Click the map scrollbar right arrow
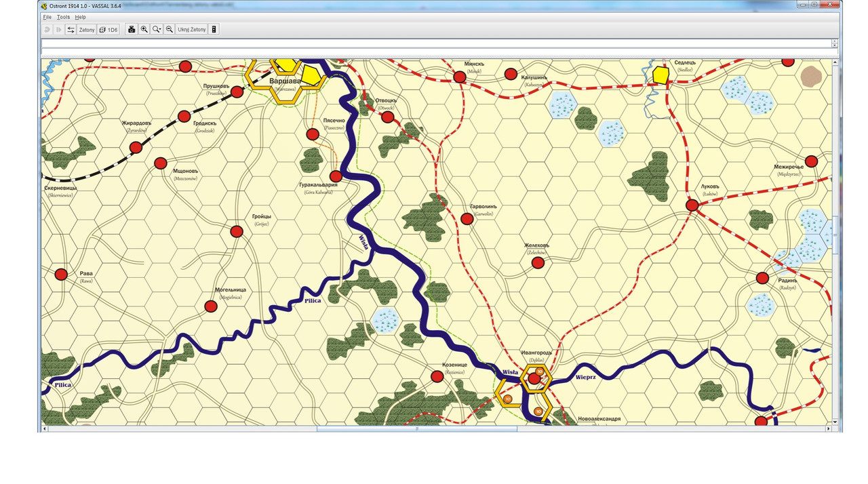Screen dimensions: 868x484 [828, 429]
